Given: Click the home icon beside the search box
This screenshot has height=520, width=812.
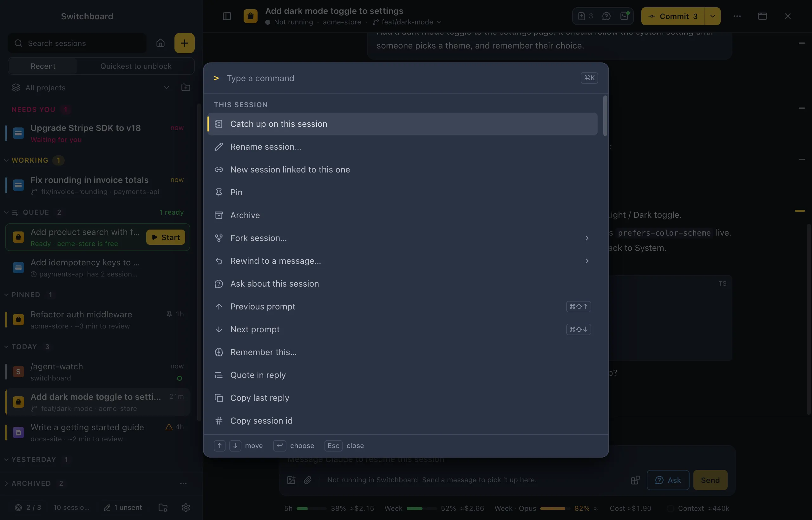Looking at the screenshot, I should tap(160, 43).
